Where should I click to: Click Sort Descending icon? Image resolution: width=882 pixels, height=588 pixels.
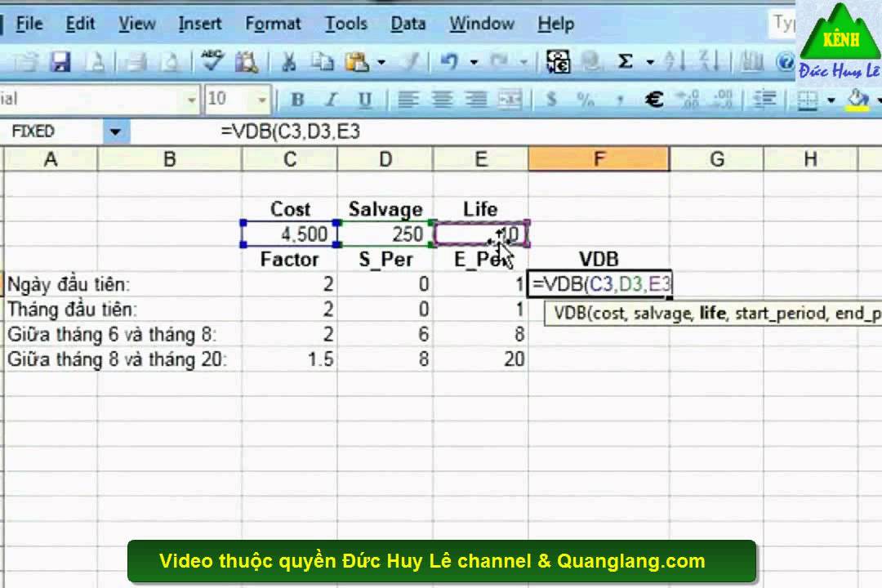click(709, 60)
